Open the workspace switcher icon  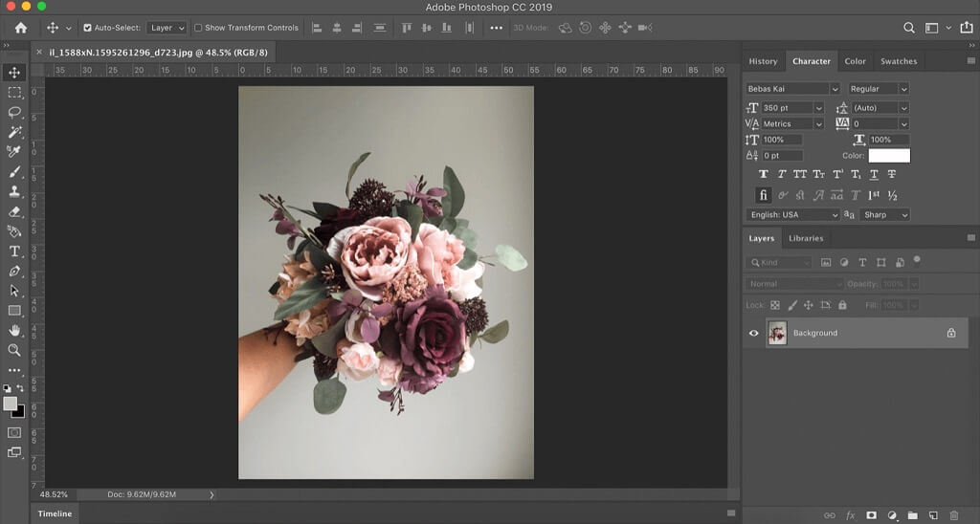click(x=931, y=28)
